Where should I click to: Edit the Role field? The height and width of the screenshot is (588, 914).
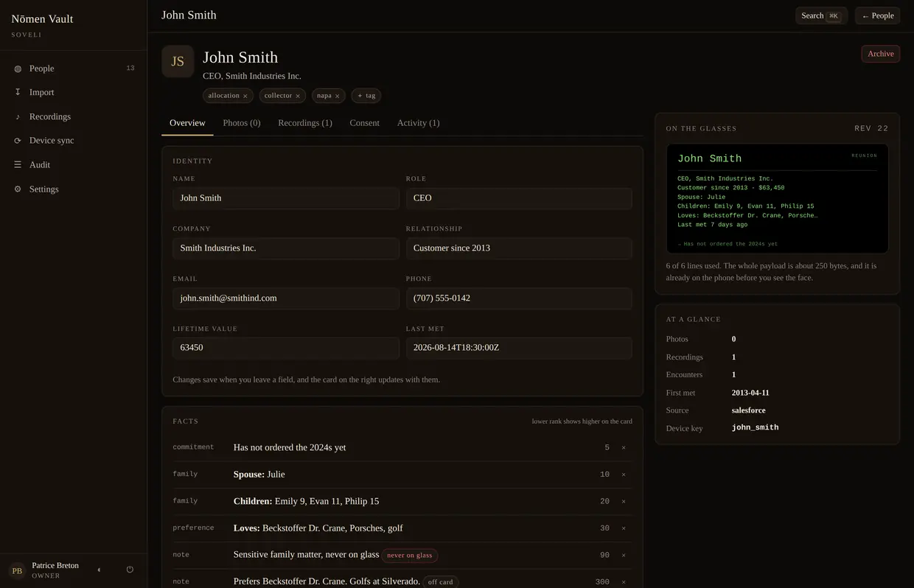(x=519, y=198)
